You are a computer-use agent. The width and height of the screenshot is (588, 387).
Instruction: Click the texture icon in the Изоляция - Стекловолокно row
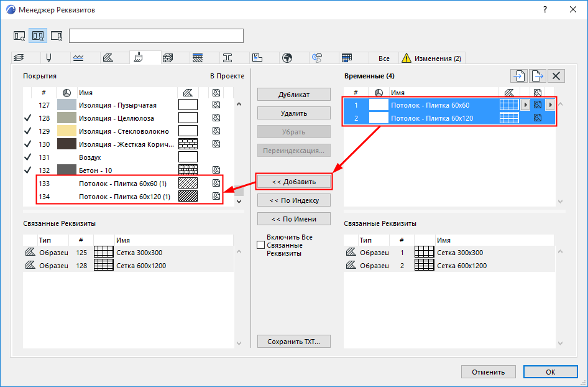(x=216, y=131)
